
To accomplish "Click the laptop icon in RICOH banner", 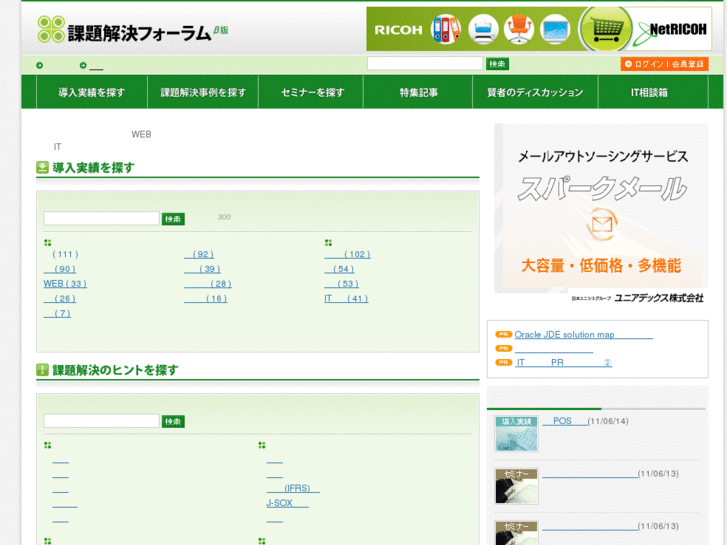I will [x=555, y=29].
